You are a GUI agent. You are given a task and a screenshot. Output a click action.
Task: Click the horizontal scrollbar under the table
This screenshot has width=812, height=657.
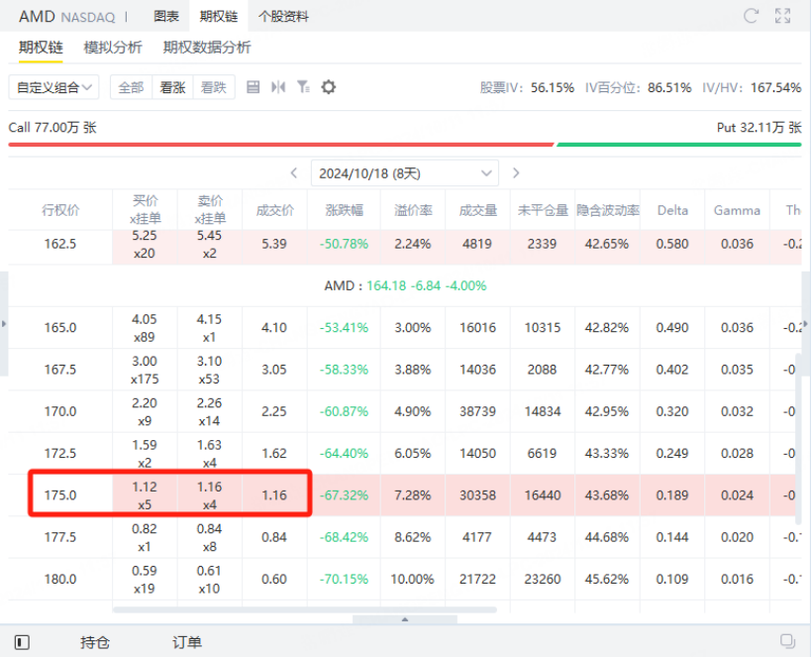(x=305, y=609)
